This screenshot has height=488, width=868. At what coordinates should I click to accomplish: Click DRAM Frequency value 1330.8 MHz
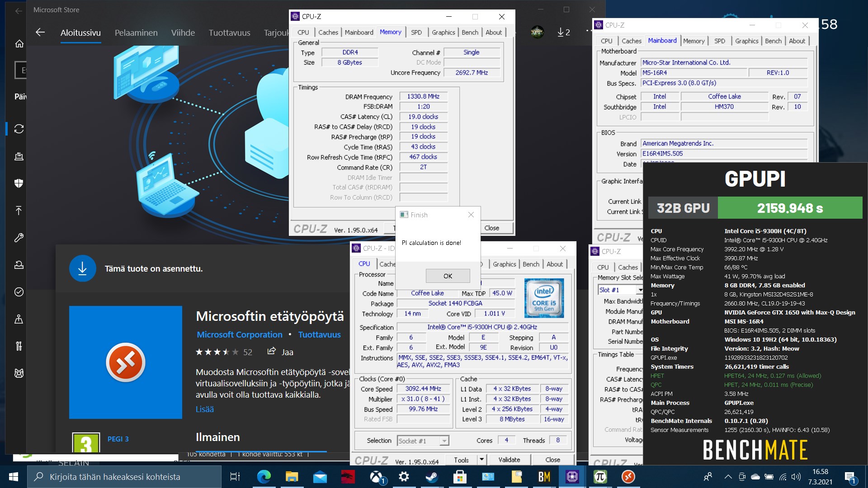click(423, 96)
